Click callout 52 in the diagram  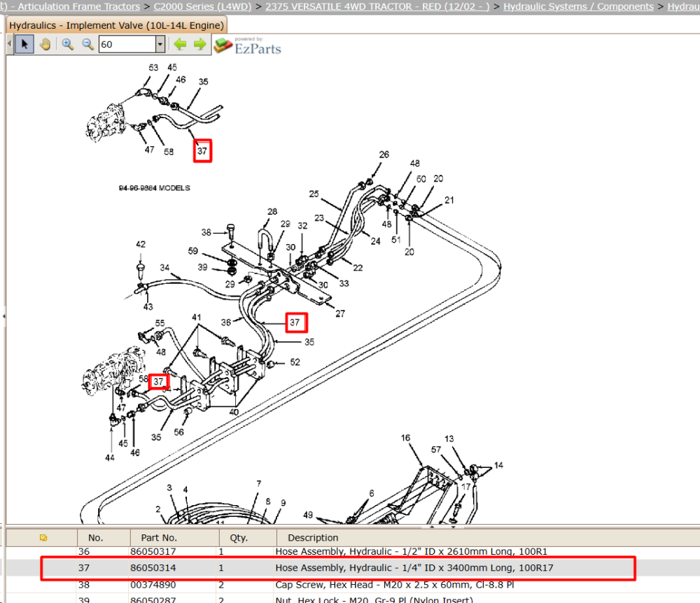pos(295,362)
